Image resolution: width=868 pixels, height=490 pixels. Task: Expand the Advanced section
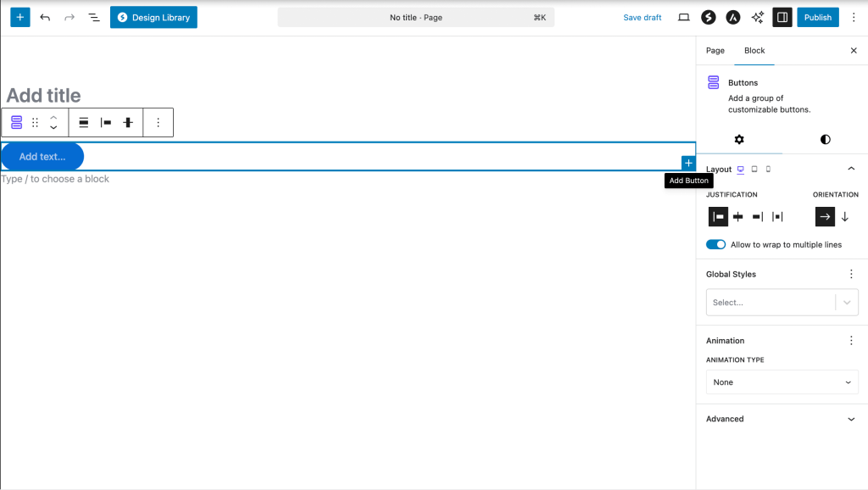782,418
